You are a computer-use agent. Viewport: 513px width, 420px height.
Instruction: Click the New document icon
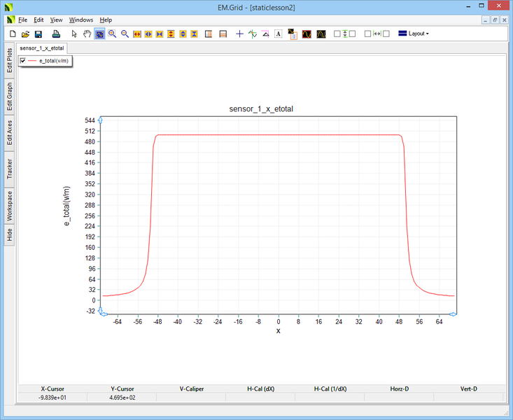click(12, 34)
